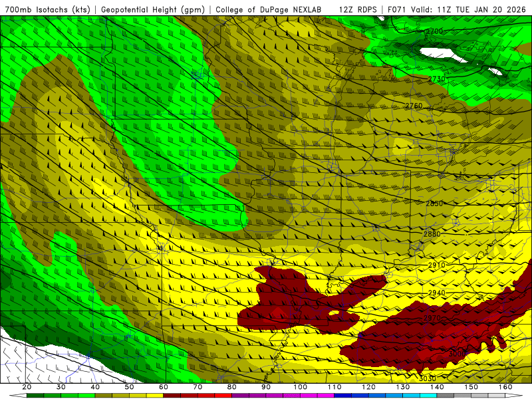Click the colorbar tick label 150
The height and width of the screenshot is (399, 532).
pyautogui.click(x=471, y=387)
